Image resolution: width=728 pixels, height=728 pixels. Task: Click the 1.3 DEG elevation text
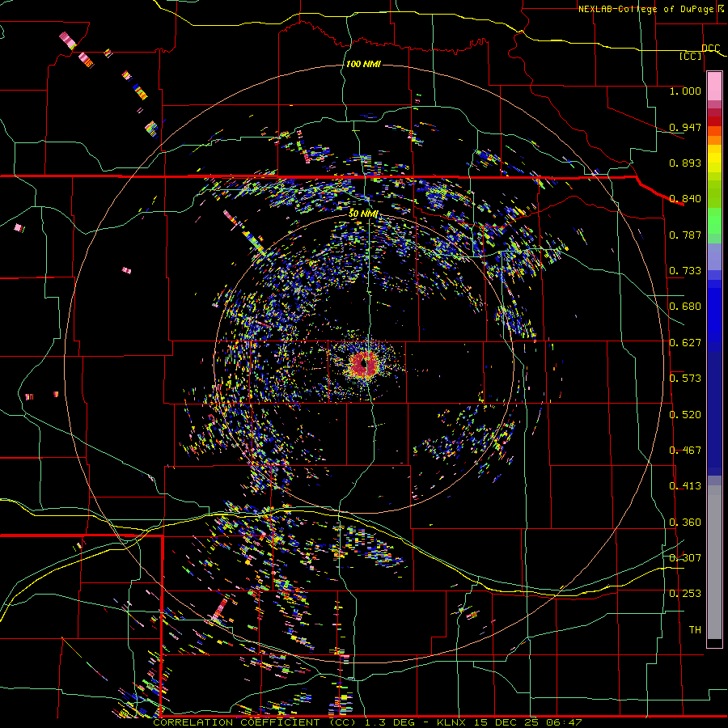point(389,722)
